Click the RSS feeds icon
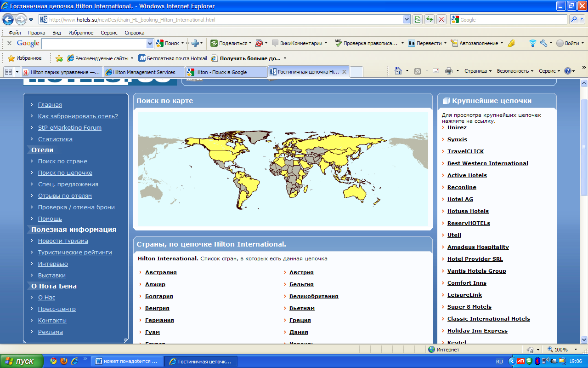The width and height of the screenshot is (588, 368). 418,71
